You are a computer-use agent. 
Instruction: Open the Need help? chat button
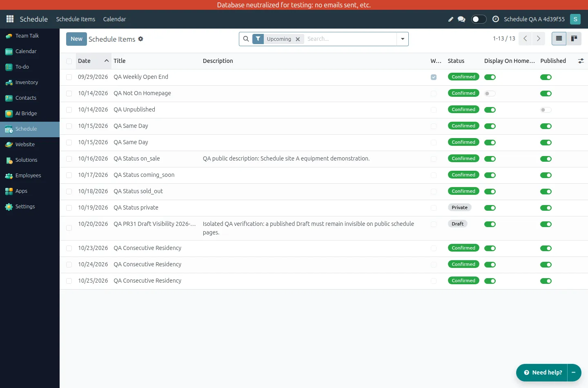542,372
